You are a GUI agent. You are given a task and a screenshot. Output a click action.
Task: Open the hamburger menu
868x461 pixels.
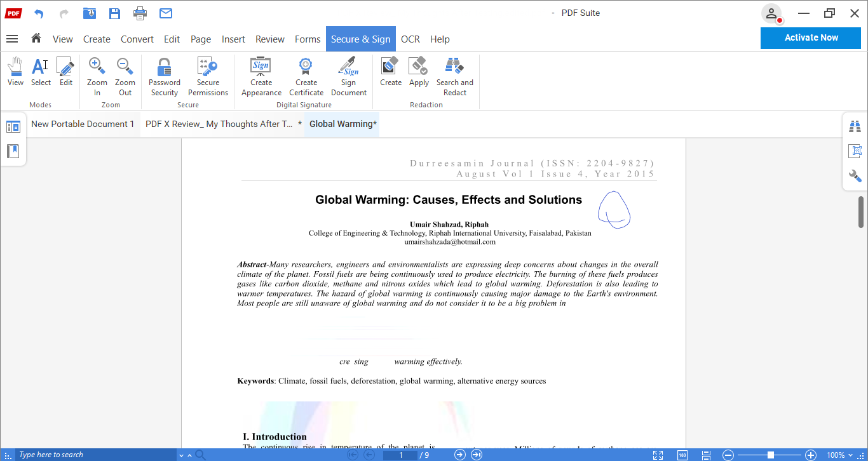click(x=11, y=39)
